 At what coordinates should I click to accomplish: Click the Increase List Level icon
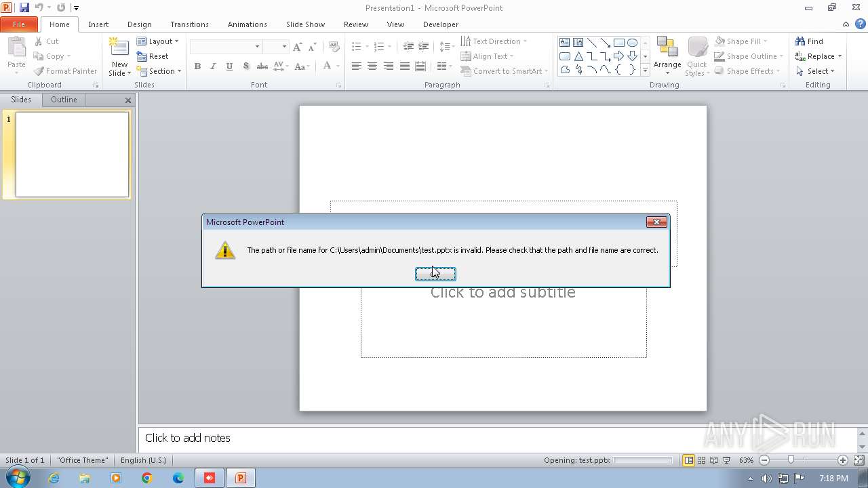[423, 47]
